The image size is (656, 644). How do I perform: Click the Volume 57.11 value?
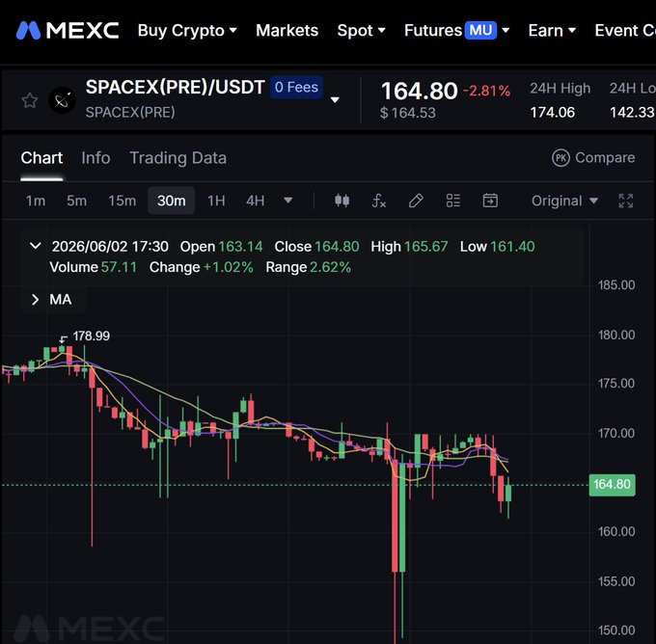119,267
